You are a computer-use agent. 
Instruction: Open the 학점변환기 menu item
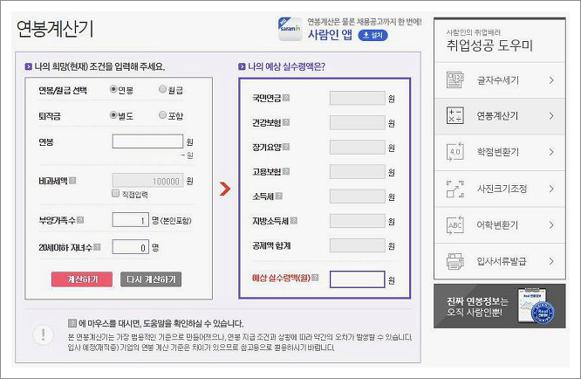pyautogui.click(x=500, y=152)
